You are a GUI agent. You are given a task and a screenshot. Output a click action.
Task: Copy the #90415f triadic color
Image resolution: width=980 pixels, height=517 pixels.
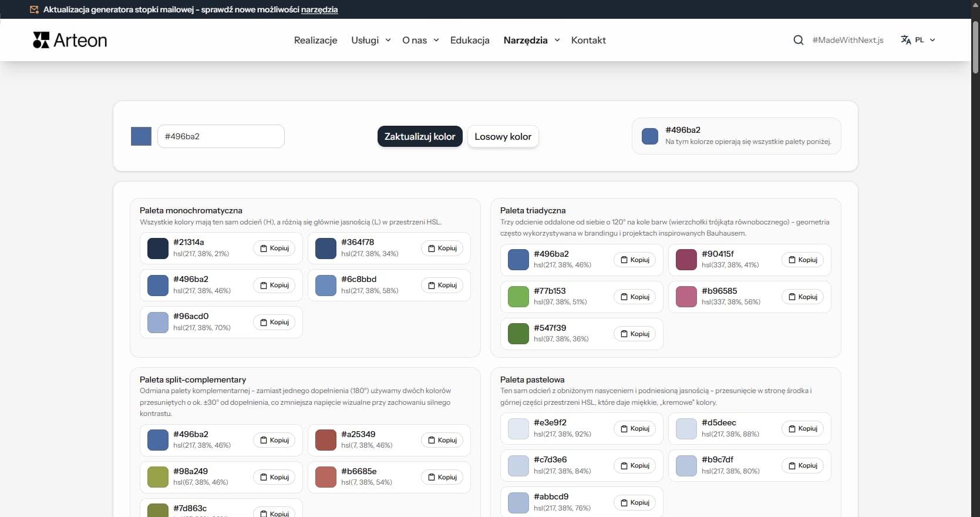[802, 260]
